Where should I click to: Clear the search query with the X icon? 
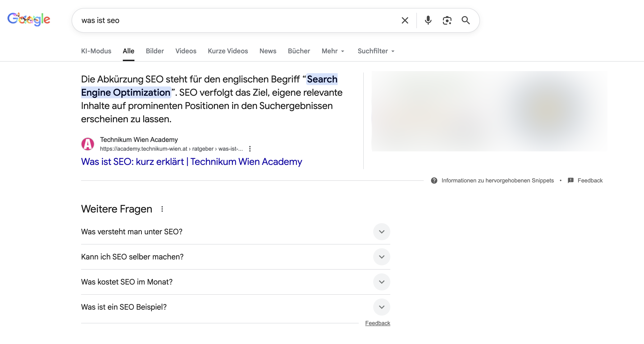[405, 20]
